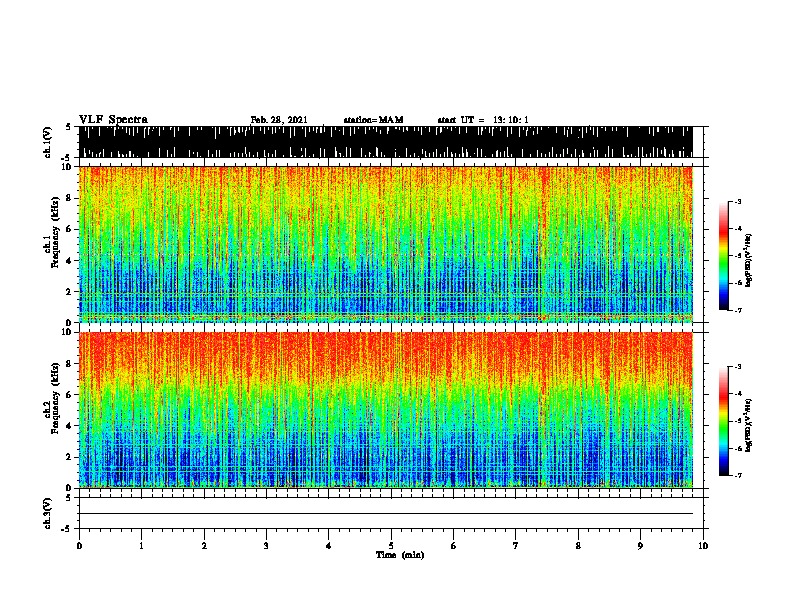Click the "ch.3(V)" axis label

pos(48,513)
